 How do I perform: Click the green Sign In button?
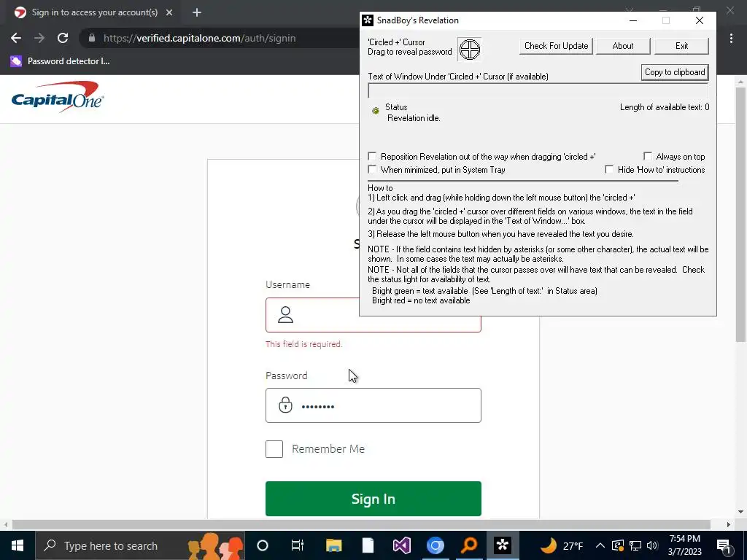[373, 499]
